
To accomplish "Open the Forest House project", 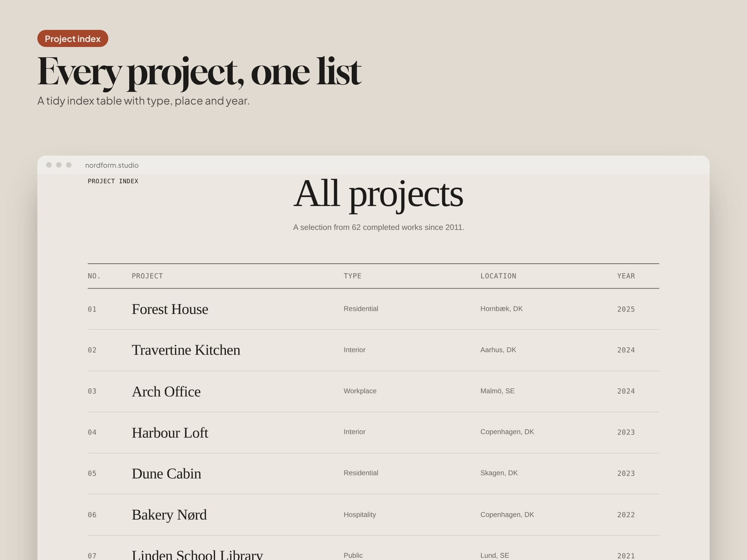I will click(x=170, y=309).
